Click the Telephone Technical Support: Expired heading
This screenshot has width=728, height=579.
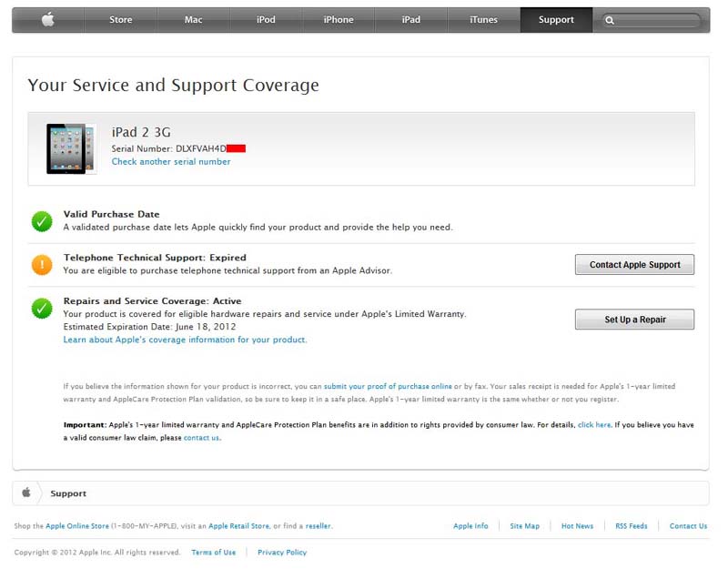(x=155, y=258)
